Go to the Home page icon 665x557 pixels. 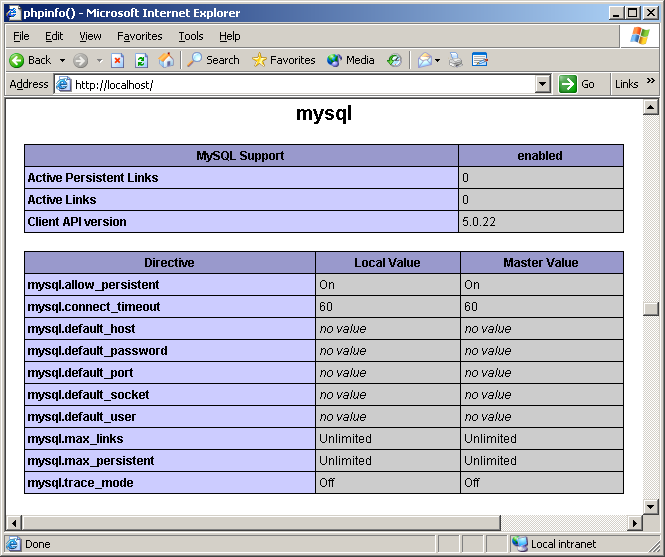166,60
